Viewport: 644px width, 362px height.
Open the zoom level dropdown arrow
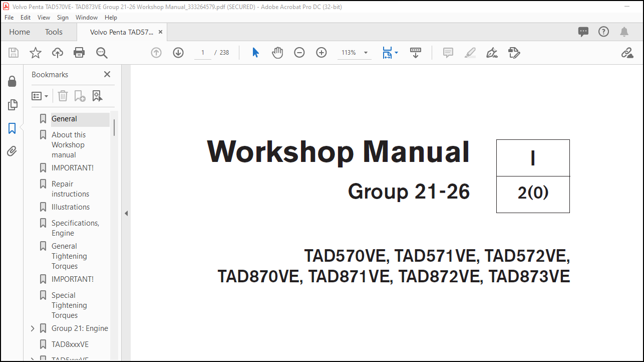(x=366, y=53)
